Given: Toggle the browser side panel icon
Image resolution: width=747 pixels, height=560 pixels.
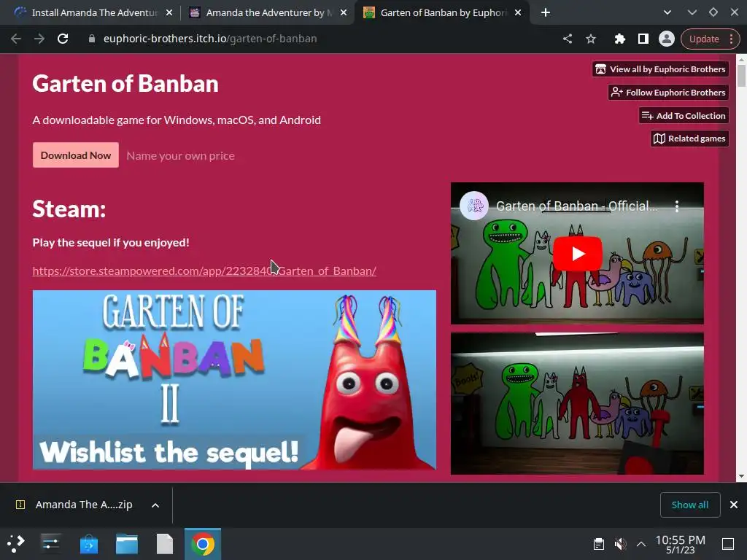Looking at the screenshot, I should [x=643, y=39].
